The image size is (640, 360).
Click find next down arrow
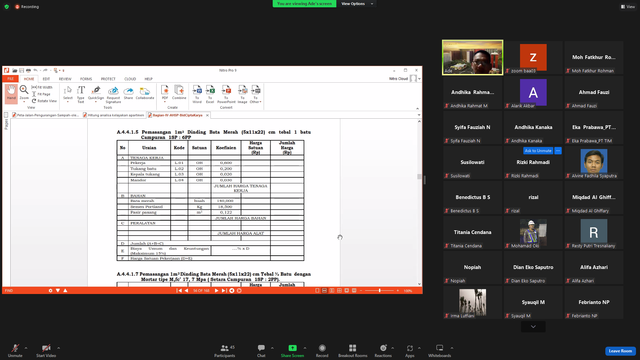[x=58, y=291]
